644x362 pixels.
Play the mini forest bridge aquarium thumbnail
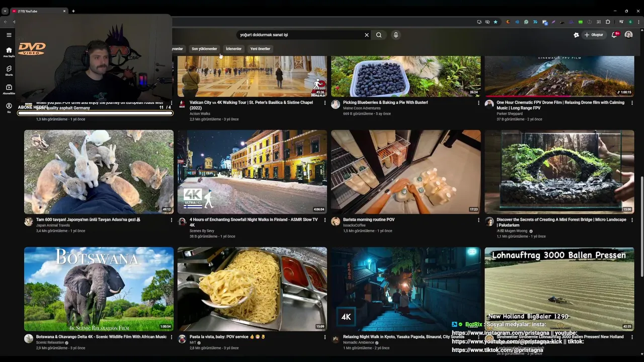[559, 172]
